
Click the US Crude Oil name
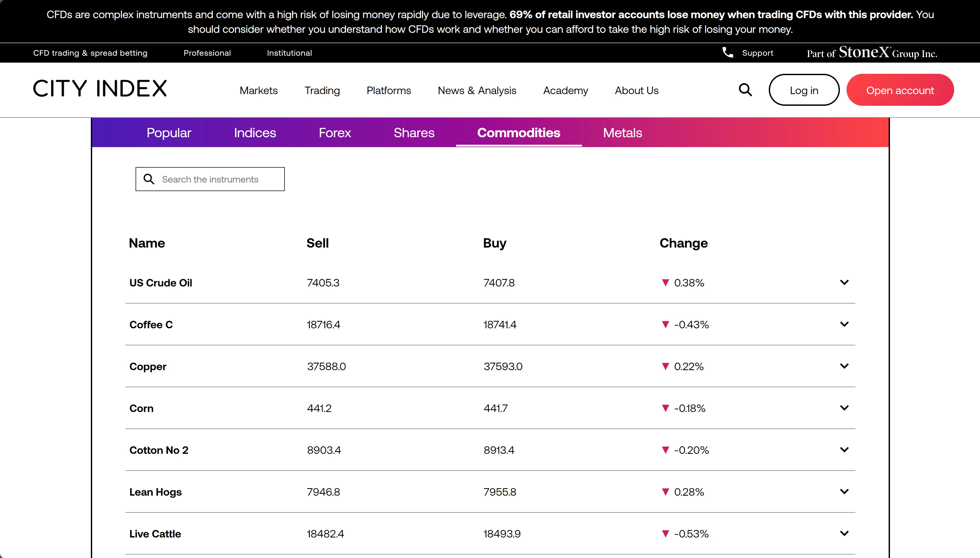pyautogui.click(x=161, y=283)
